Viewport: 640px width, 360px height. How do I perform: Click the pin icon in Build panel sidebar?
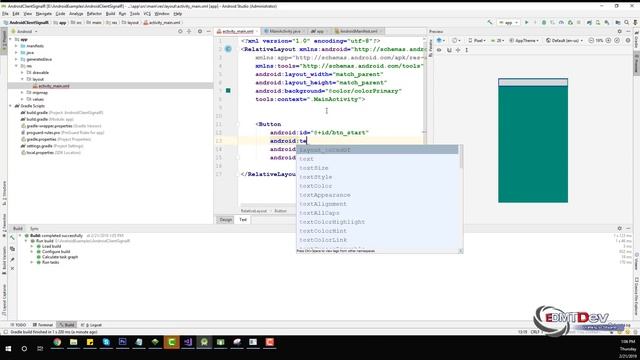[12, 259]
